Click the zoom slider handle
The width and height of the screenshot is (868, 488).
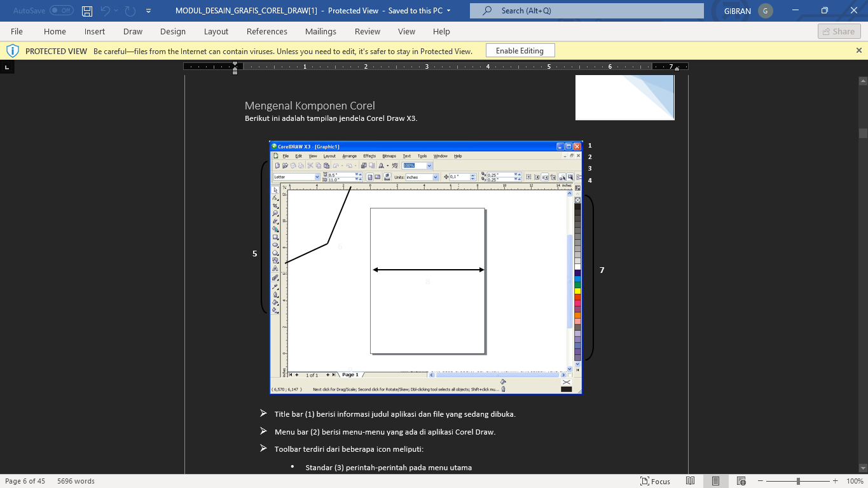(798, 481)
